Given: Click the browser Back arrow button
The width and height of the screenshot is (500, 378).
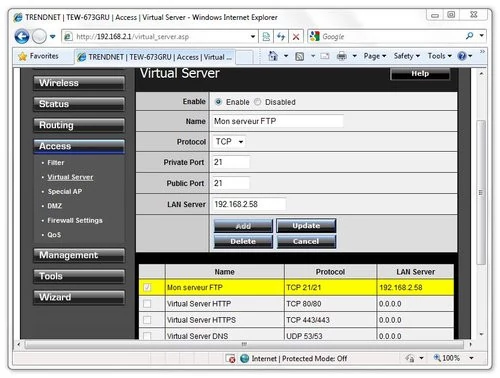Looking at the screenshot, I should 22,36.
